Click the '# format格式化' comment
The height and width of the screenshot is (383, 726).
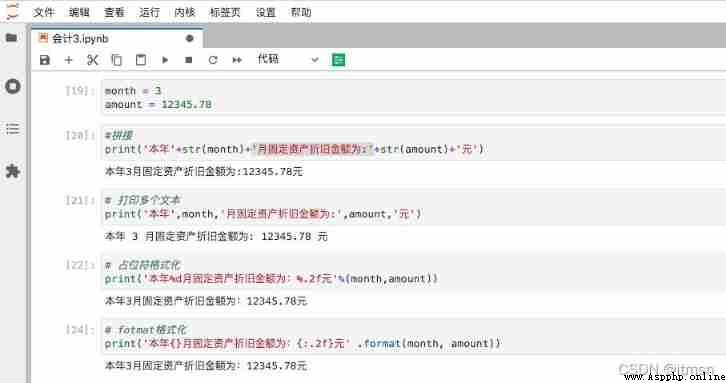(145, 330)
